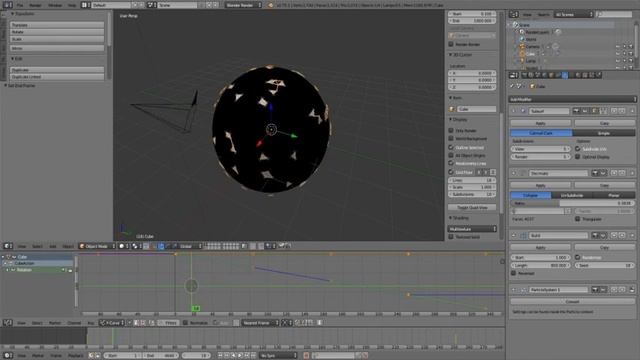
Task: Collapse the Decimate modifier panel
Action: pyautogui.click(x=513, y=173)
